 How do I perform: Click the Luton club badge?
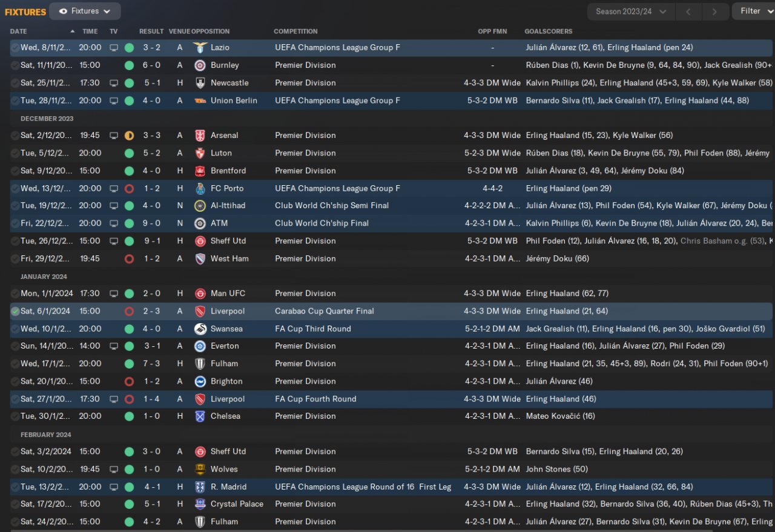(200, 153)
